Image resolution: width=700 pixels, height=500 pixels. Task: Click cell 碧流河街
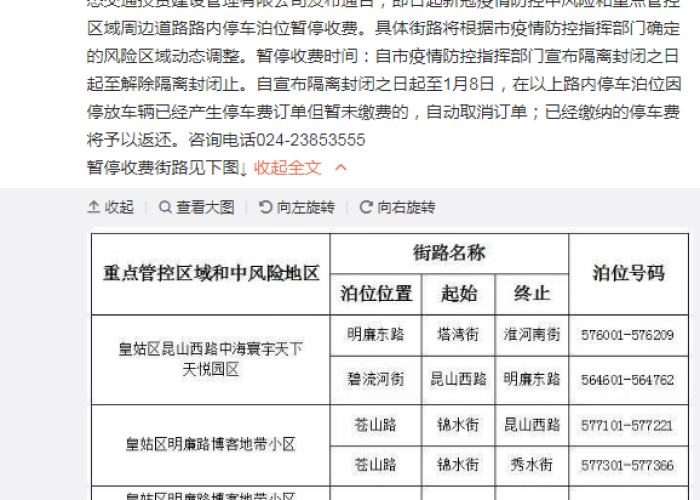[x=376, y=380]
